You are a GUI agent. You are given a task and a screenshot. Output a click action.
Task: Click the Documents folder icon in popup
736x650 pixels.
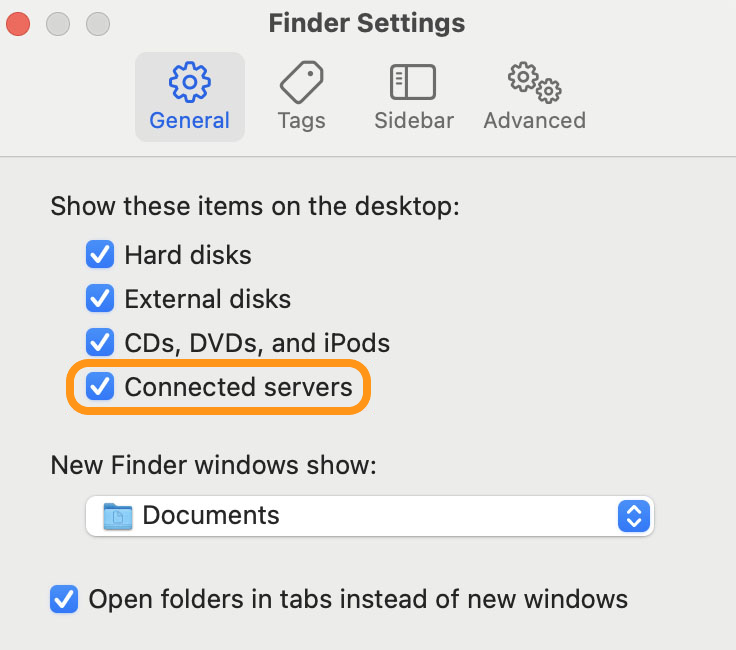(117, 516)
